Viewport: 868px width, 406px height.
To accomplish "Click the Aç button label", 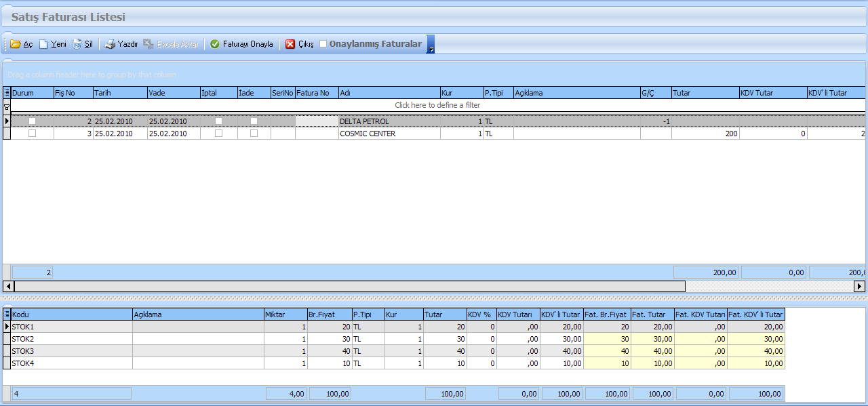I will pos(28,44).
